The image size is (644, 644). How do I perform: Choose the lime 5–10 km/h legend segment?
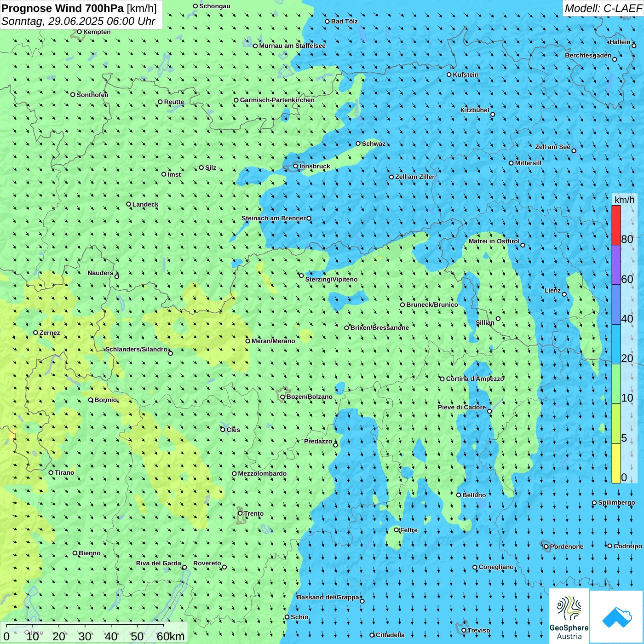[616, 424]
